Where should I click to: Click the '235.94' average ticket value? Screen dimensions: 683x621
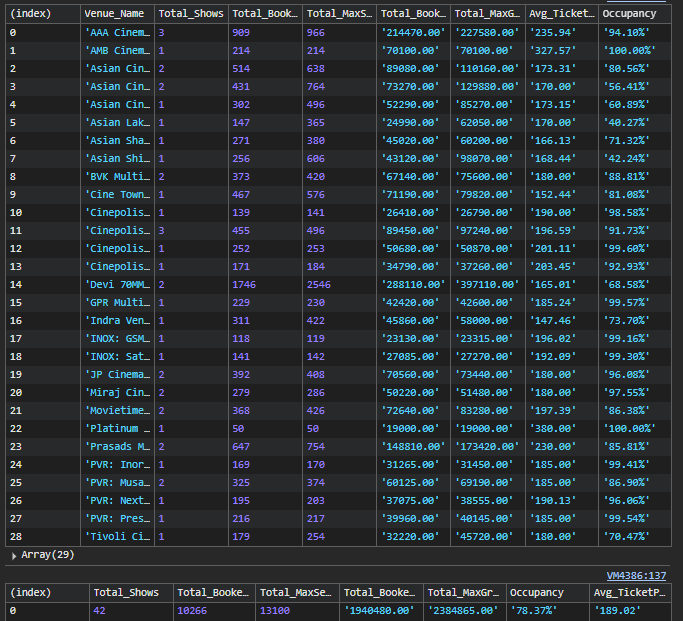(x=553, y=33)
